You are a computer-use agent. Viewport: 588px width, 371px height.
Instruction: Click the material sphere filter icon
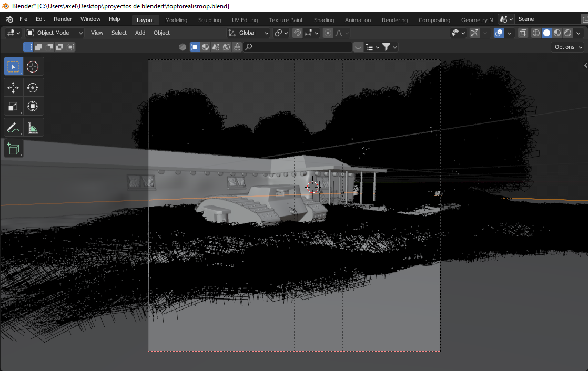click(205, 47)
